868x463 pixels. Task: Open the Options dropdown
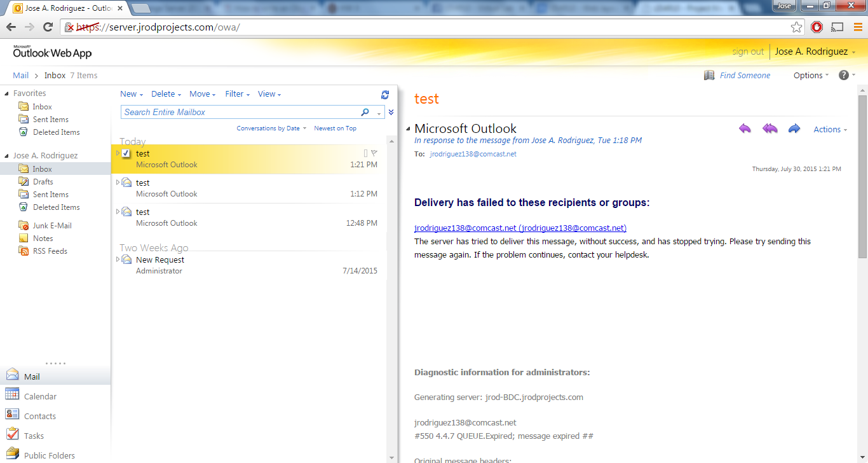pyautogui.click(x=811, y=75)
